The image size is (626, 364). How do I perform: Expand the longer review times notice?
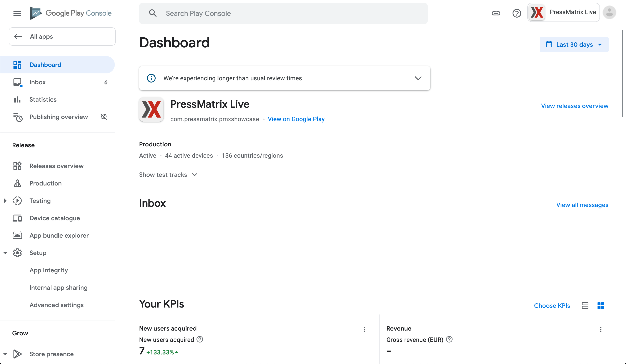[418, 78]
